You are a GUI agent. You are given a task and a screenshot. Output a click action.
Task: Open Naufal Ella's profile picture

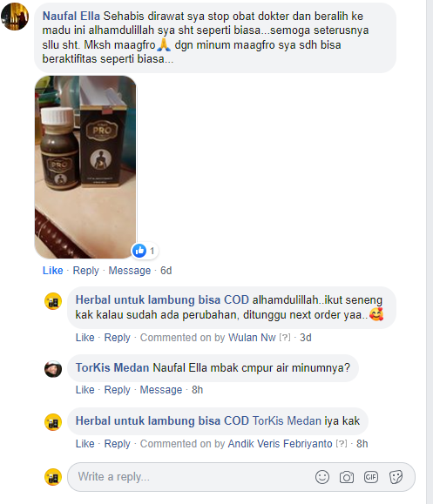15,17
